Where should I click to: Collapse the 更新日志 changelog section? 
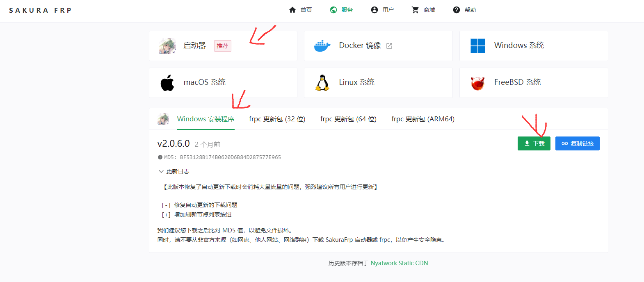click(x=174, y=171)
